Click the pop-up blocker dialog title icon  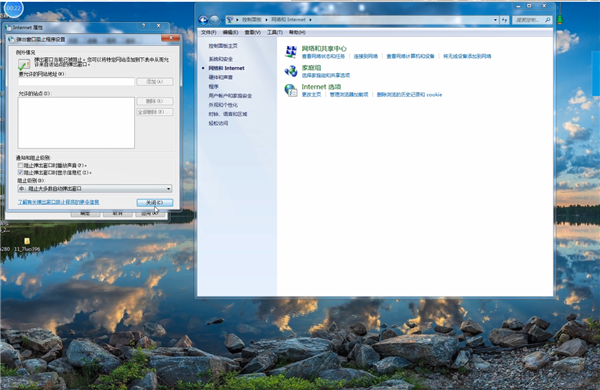11,39
